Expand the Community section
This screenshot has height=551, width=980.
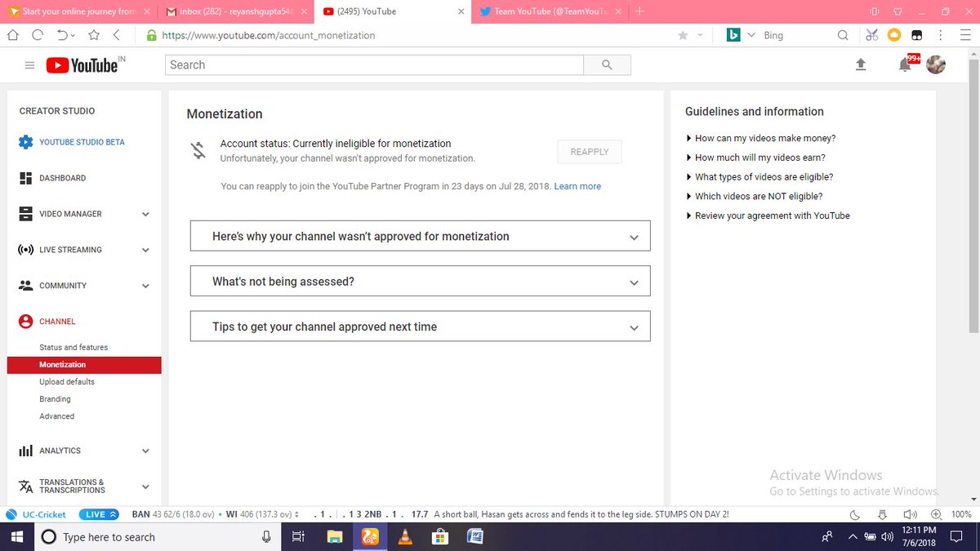coord(145,287)
